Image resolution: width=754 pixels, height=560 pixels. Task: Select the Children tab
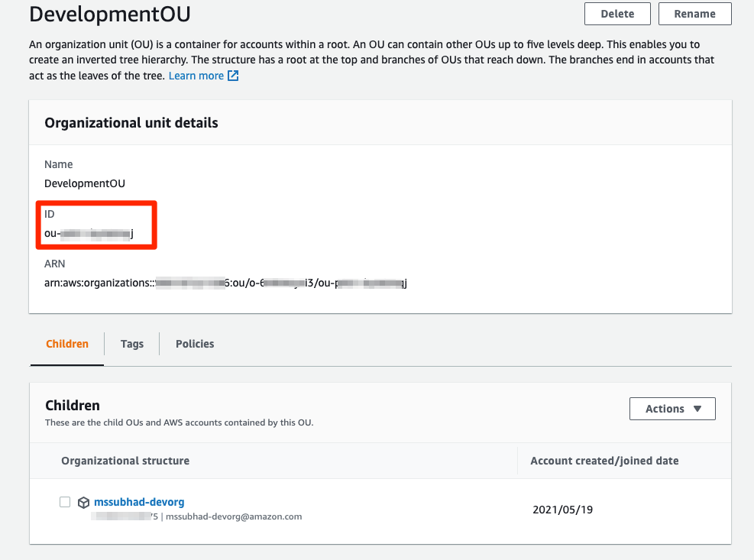pos(66,344)
